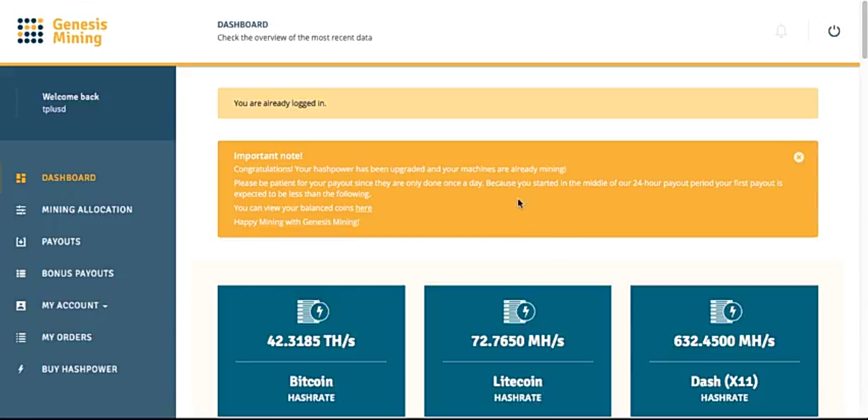Click the My Orders list icon
The image size is (868, 420).
[x=21, y=337]
